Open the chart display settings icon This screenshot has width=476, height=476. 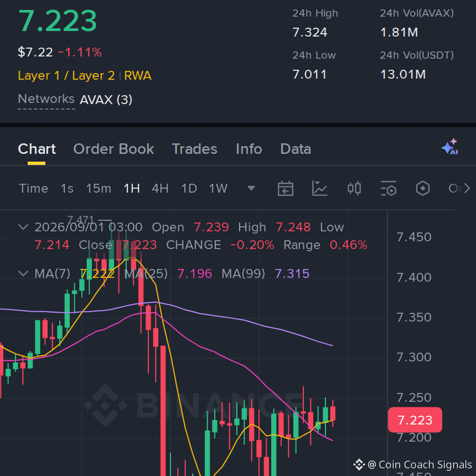pyautogui.click(x=388, y=189)
